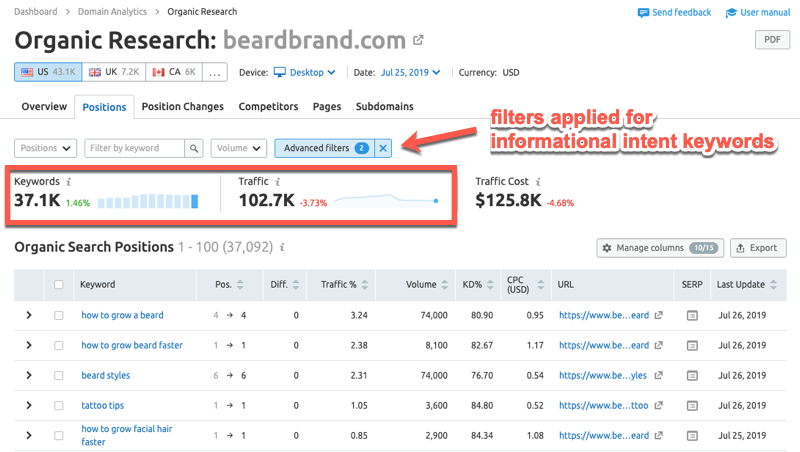The height and width of the screenshot is (452, 800).
Task: Check the beard styles row
Action: tap(59, 376)
